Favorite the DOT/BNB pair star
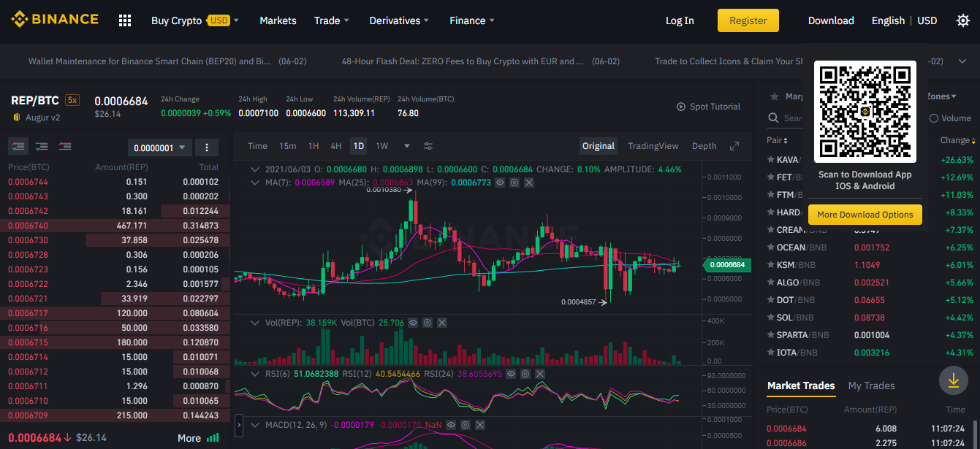Screen dimensions: 980x449 [x=770, y=299]
